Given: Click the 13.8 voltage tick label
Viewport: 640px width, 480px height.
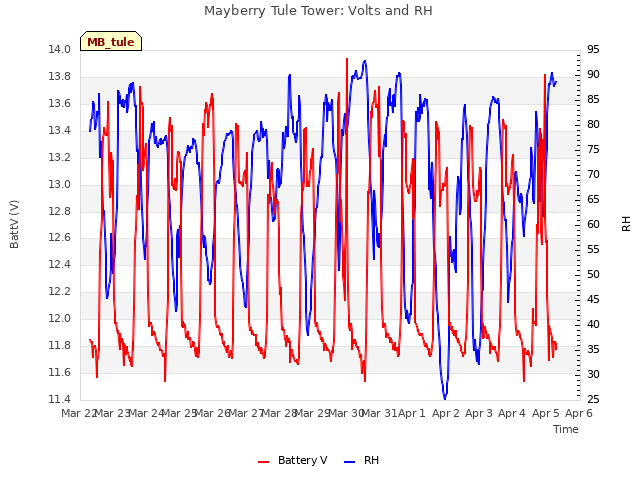Looking at the screenshot, I should coord(60,77).
